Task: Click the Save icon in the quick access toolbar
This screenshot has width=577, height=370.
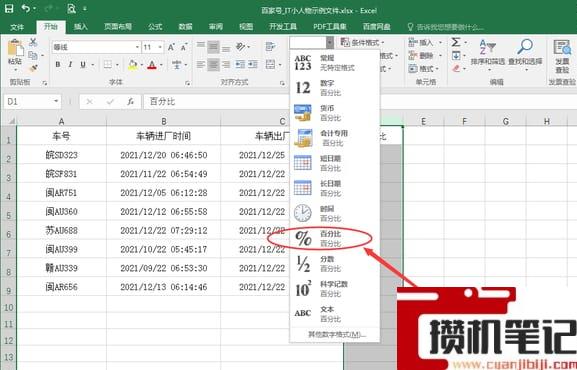Action: tap(9, 8)
